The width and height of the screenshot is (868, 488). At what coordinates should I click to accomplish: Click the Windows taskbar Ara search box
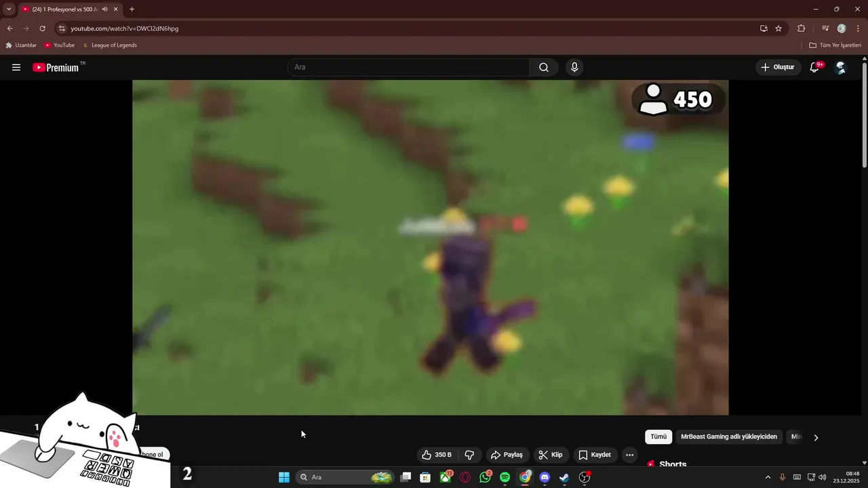pos(346,477)
